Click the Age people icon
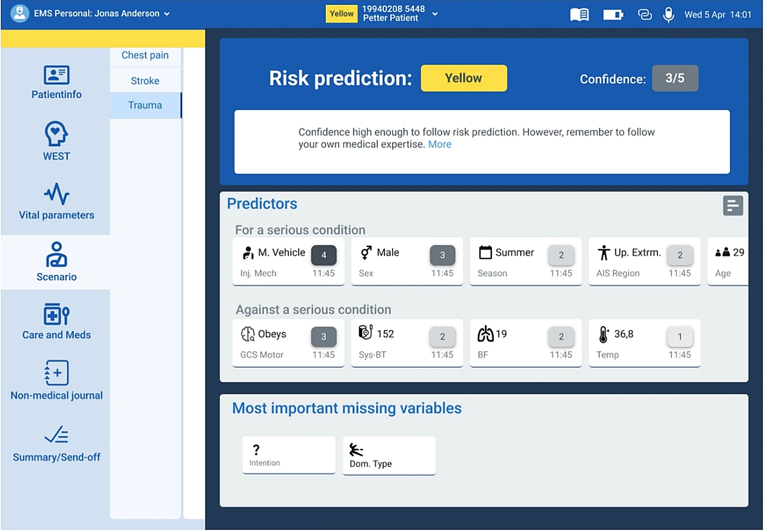The height and width of the screenshot is (532, 765). point(722,252)
